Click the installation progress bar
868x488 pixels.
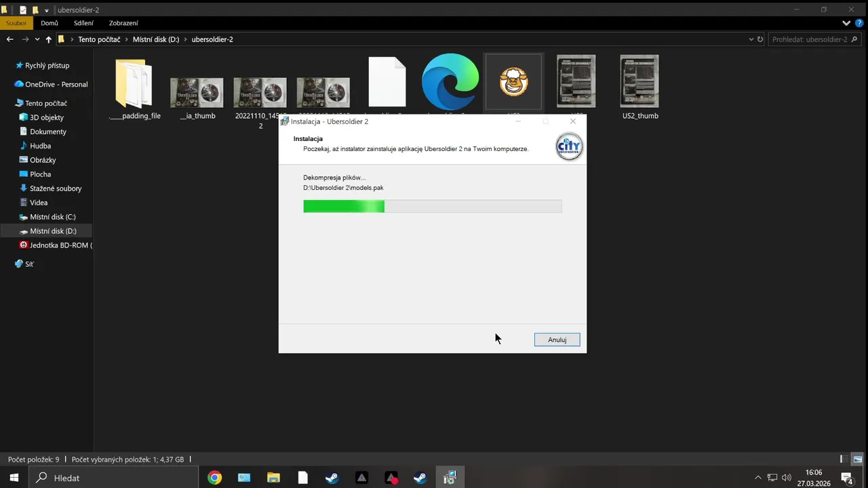coord(432,206)
